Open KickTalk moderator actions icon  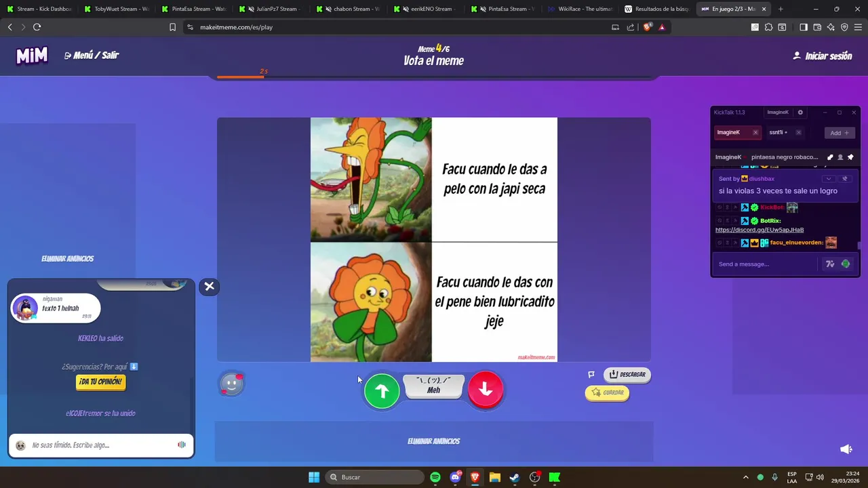pos(830,157)
